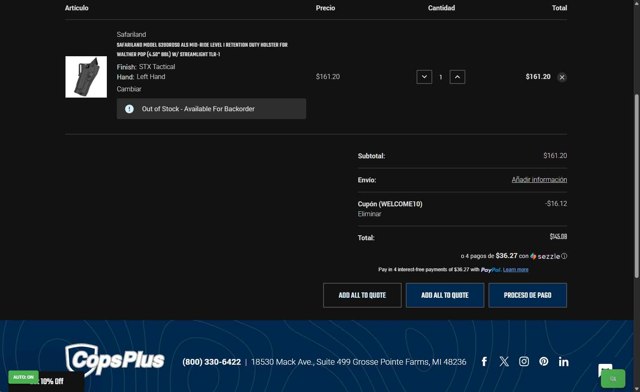Viewport: 640px width, 392px height.
Task: Click PROCESO DE PAGO checkout button
Action: [x=527, y=295]
